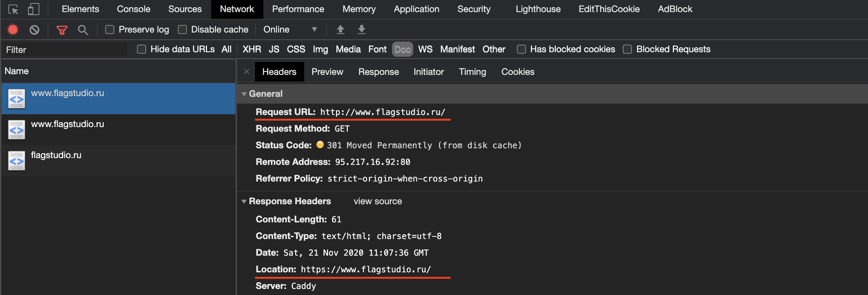Enable the Disable cache checkbox

[x=182, y=29]
